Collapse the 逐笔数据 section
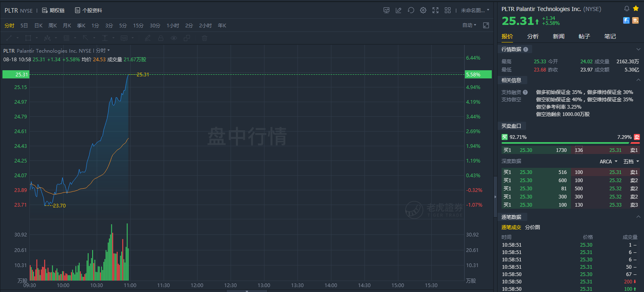Image resolution: width=644 pixels, height=292 pixels. pos(638,217)
